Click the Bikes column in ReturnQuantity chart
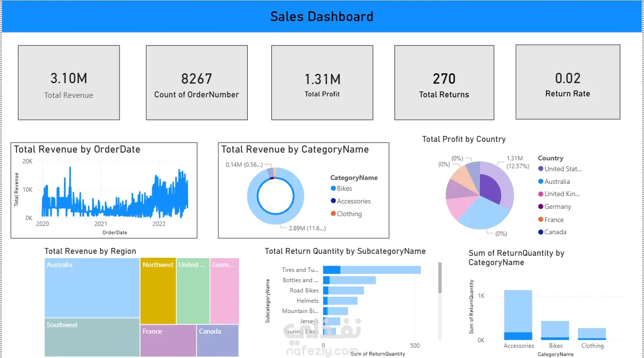Image resolution: width=644 pixels, height=358 pixels. click(555, 330)
